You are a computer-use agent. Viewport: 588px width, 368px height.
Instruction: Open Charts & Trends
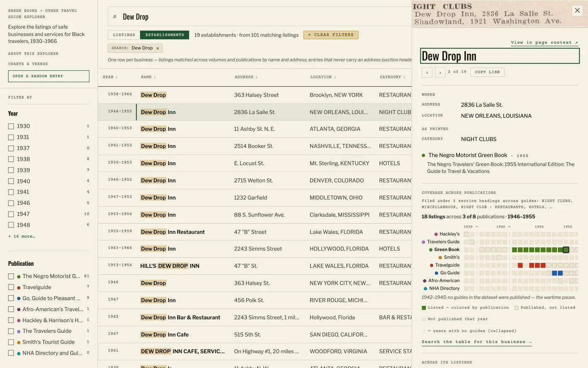point(28,64)
